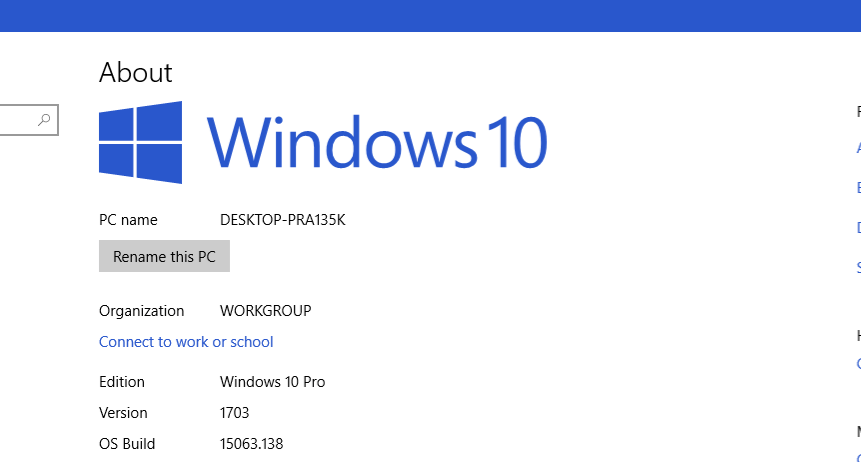Click the Edition label
This screenshot has width=861, height=462.
tap(122, 382)
